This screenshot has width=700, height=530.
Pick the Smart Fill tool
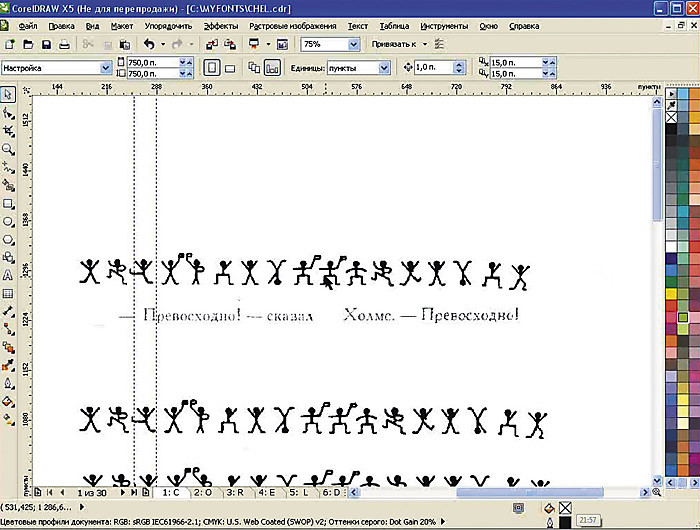(x=8, y=185)
